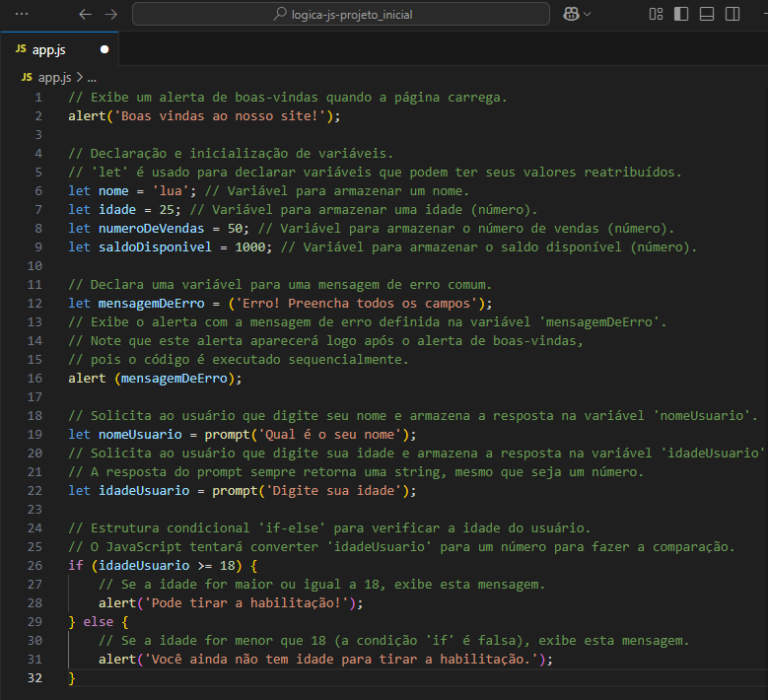The width and height of the screenshot is (768, 700).
Task: Go forward with the right arrow
Action: 111,14
